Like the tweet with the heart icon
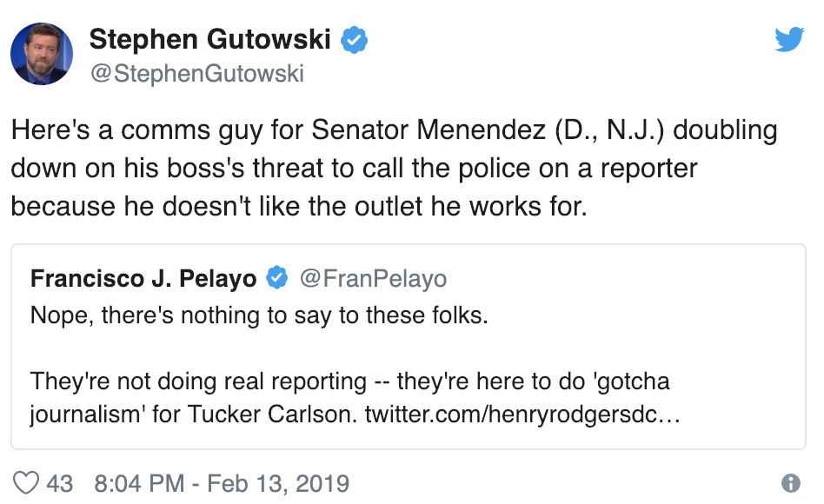Screen dimensions: 824x504 26,482
